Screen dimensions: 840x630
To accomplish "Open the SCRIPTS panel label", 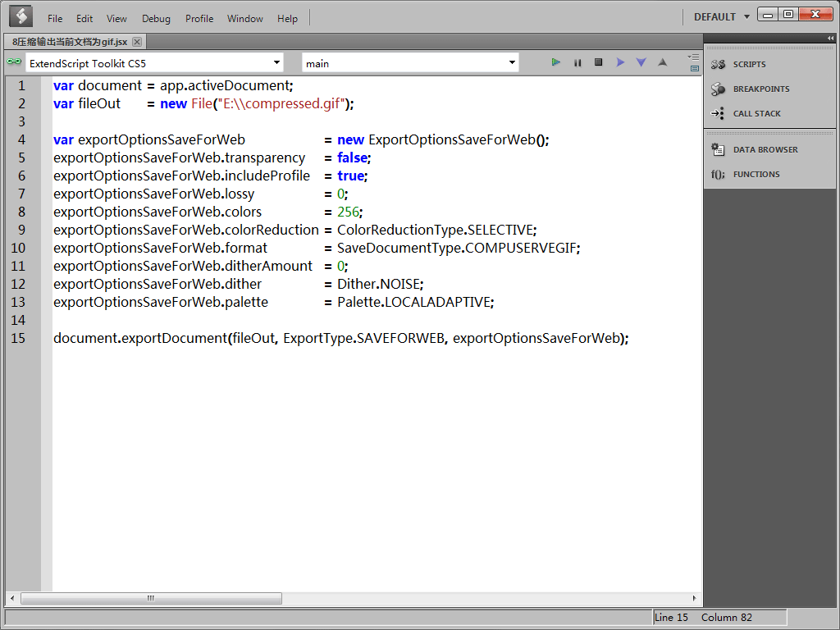I will click(x=749, y=64).
